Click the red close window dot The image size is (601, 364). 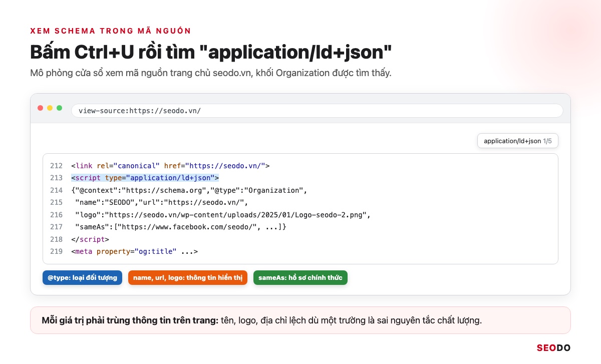(x=41, y=108)
